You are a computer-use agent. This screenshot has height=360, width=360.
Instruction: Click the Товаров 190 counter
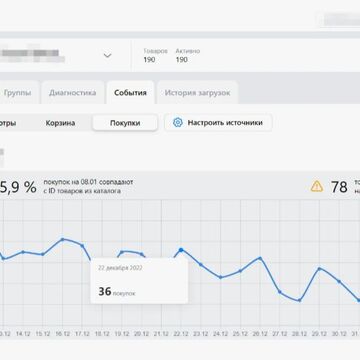155,55
